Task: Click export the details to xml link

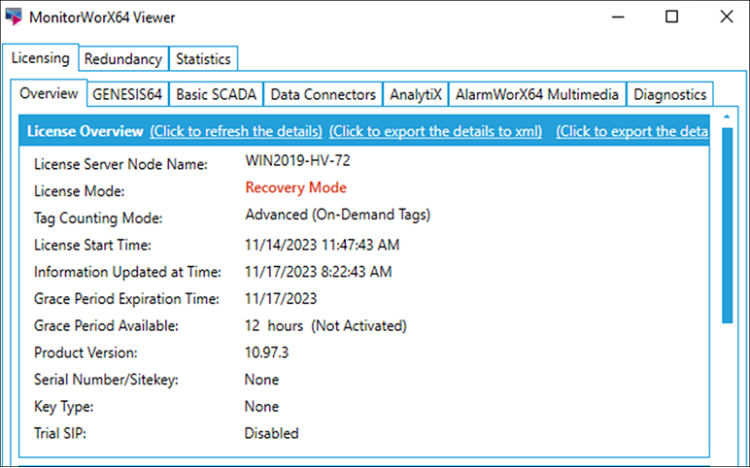Action: pyautogui.click(x=436, y=131)
